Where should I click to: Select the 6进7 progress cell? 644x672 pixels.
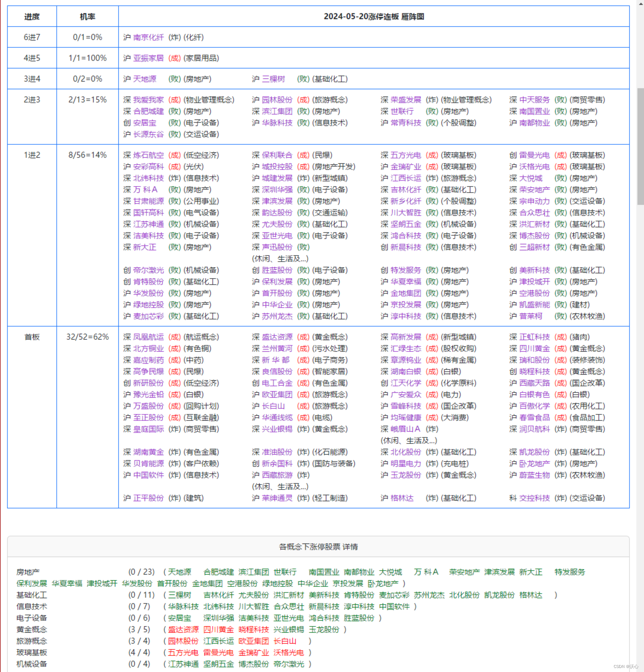(32, 37)
